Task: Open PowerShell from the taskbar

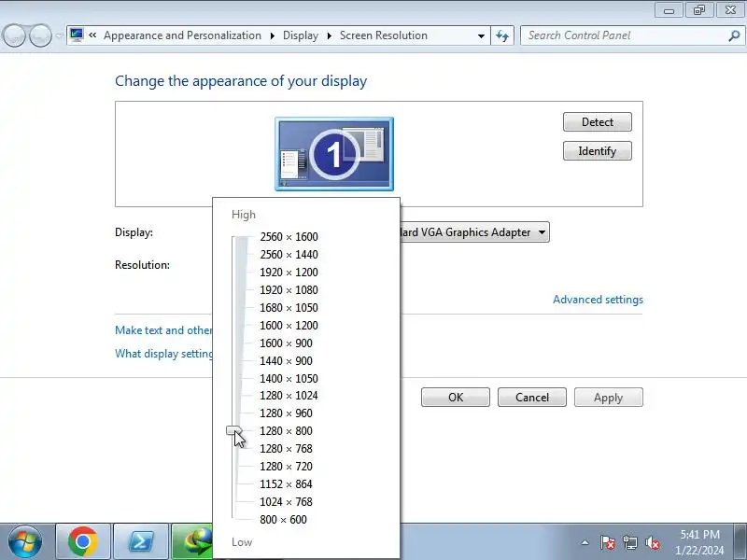Action: (141, 542)
